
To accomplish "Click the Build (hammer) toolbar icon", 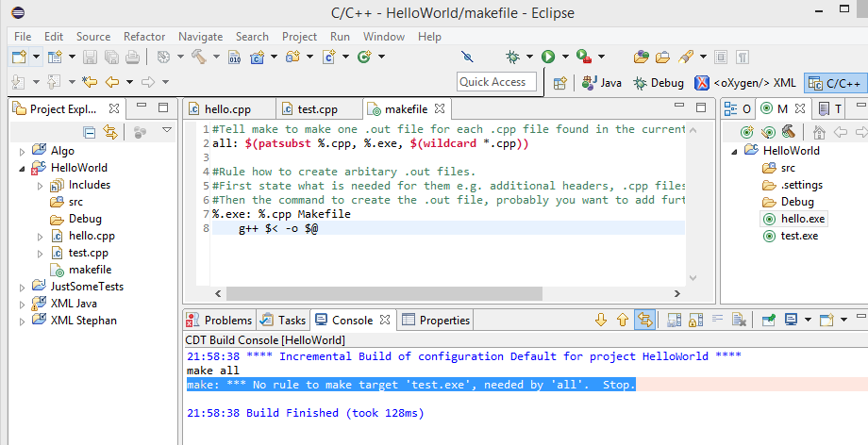I will click(x=199, y=57).
